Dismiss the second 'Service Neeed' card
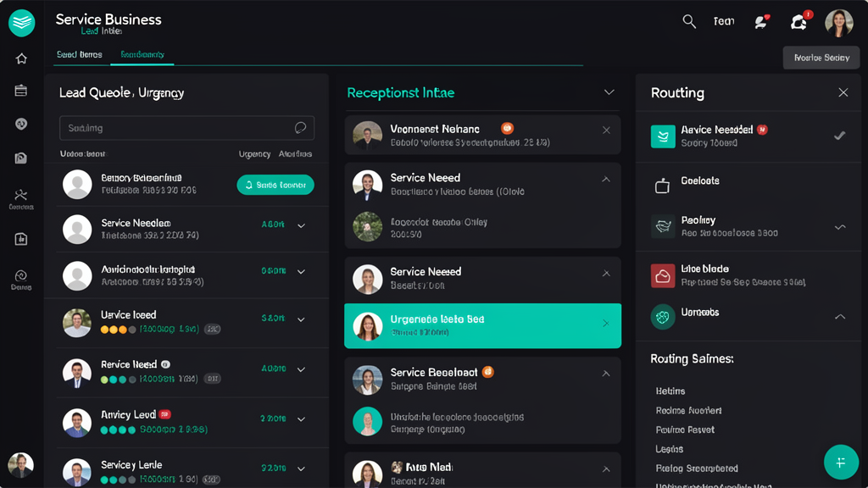868x488 pixels. [606, 274]
